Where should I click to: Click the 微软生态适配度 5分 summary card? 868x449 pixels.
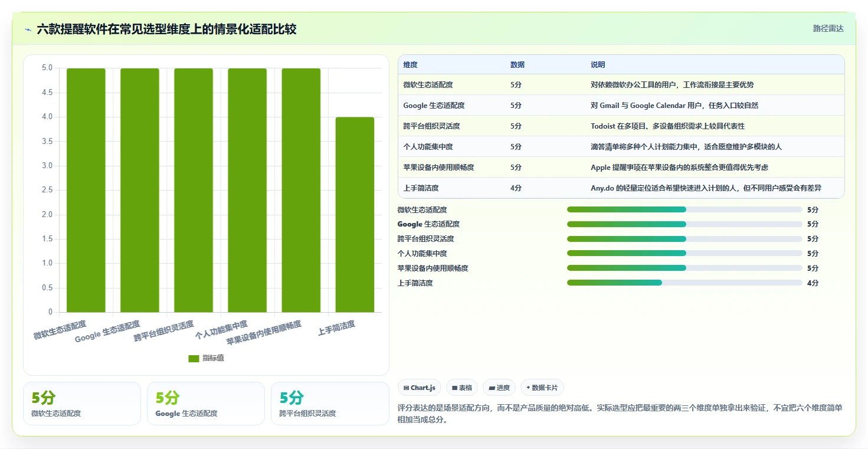(82, 404)
